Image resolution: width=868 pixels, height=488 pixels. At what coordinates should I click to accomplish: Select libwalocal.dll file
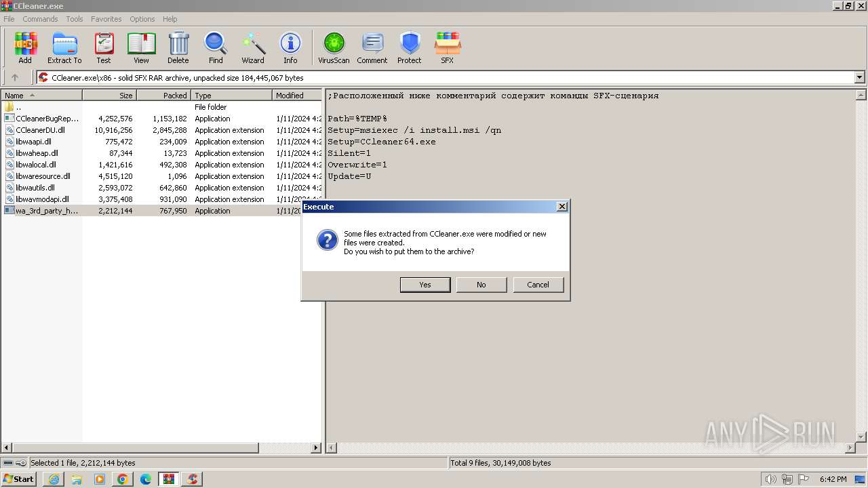161,165
